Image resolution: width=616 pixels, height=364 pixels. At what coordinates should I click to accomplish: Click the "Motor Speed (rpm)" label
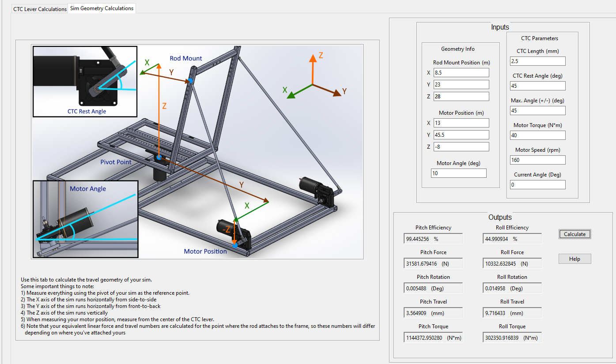[537, 150]
